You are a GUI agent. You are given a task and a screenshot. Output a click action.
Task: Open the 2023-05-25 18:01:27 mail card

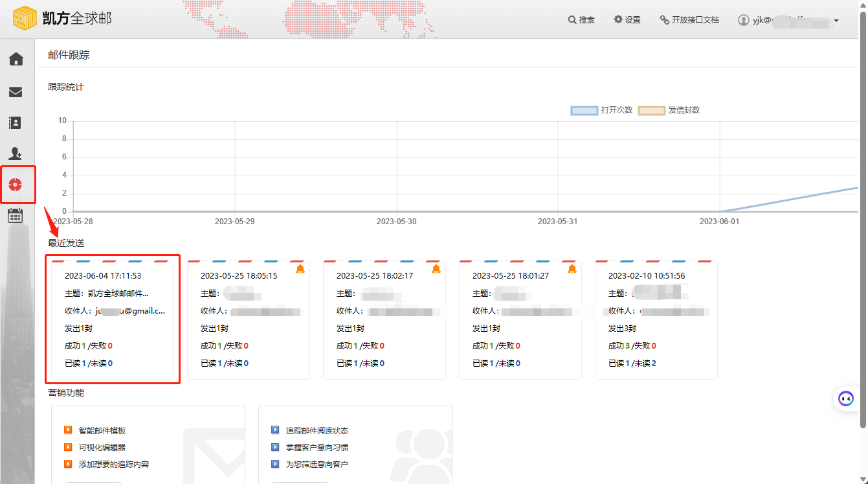point(520,319)
